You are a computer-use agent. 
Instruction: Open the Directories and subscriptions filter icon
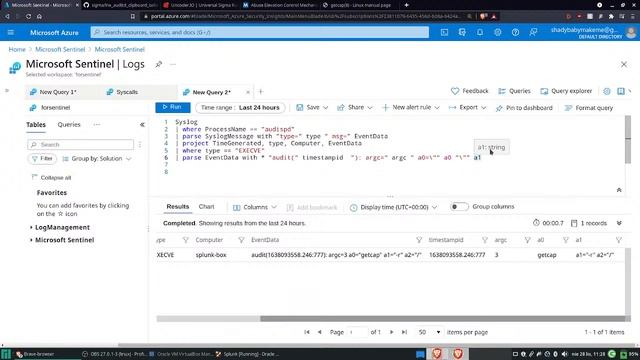[462, 32]
